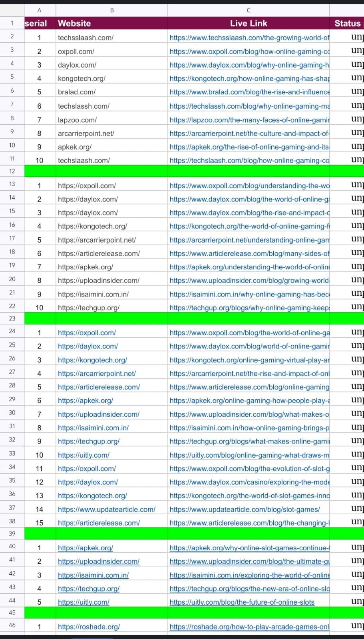This screenshot has height=639, width=364.
Task: Click the 'Website' header cell
Action: (x=112, y=23)
